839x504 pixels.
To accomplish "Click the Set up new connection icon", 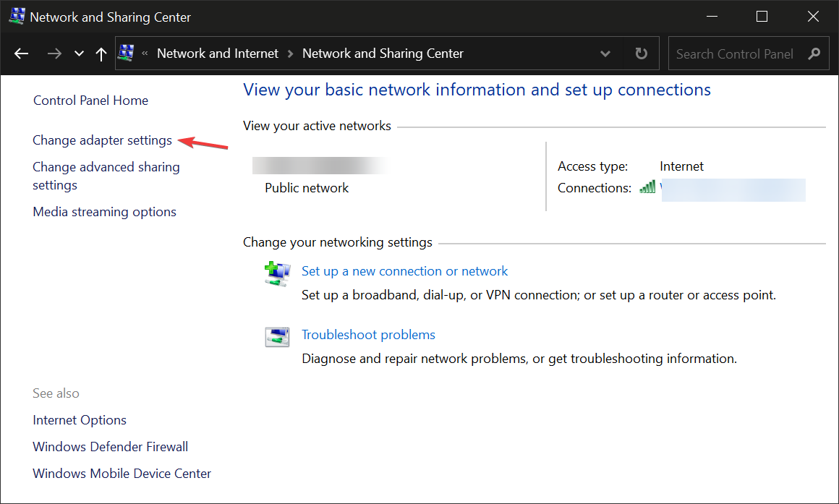I will coord(277,274).
